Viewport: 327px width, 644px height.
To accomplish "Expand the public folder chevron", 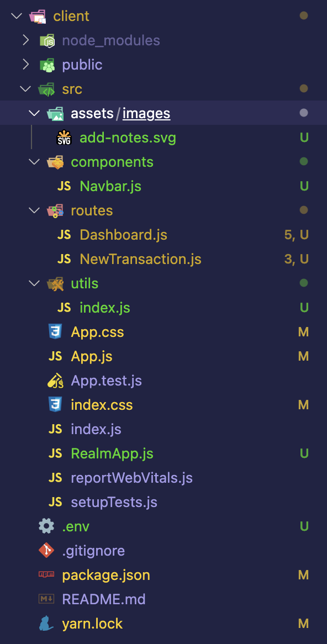I will [x=25, y=65].
